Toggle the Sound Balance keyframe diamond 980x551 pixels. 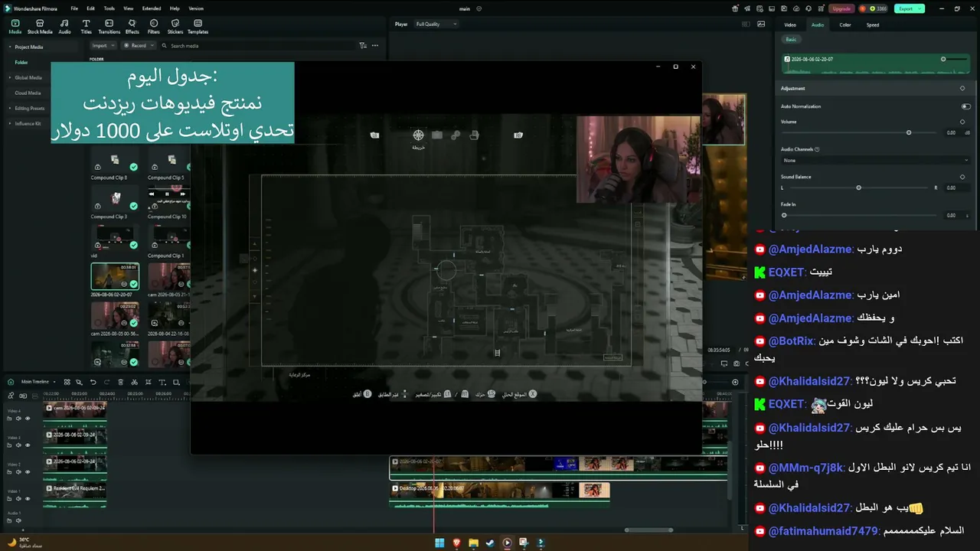click(962, 177)
